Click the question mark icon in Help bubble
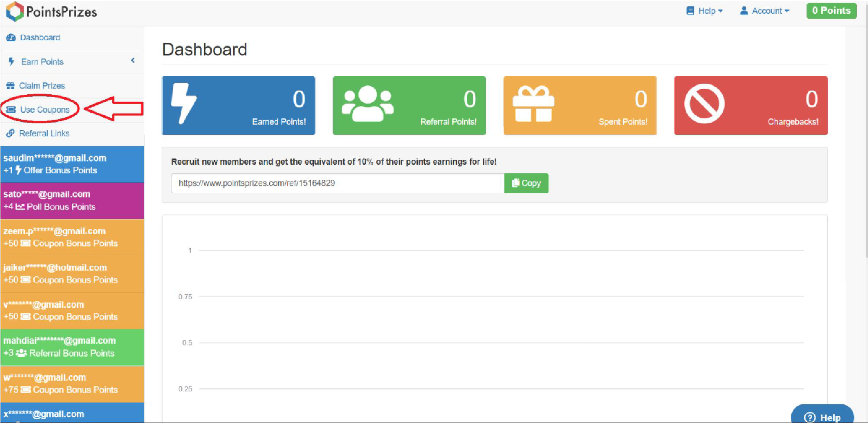The width and height of the screenshot is (868, 423). [x=809, y=417]
